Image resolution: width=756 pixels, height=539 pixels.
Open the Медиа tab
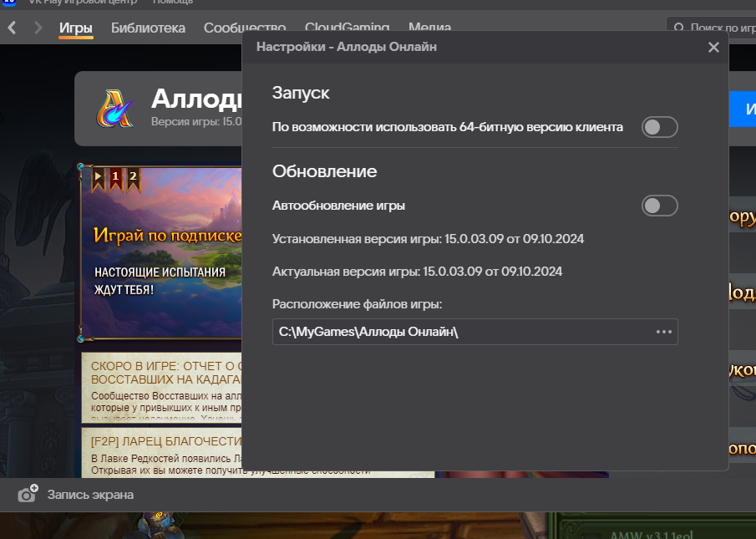click(429, 27)
